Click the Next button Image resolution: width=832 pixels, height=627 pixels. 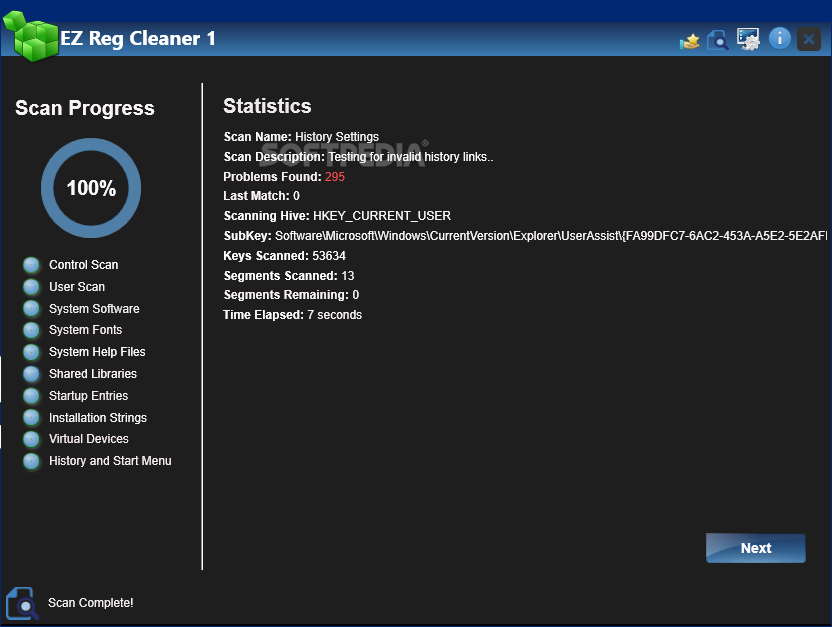pos(756,548)
